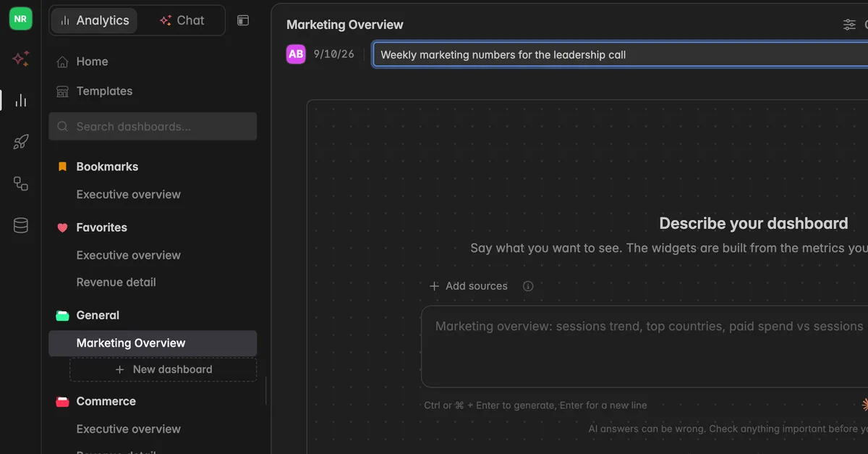
Task: Click the info icon beside Add sources
Action: (x=528, y=286)
